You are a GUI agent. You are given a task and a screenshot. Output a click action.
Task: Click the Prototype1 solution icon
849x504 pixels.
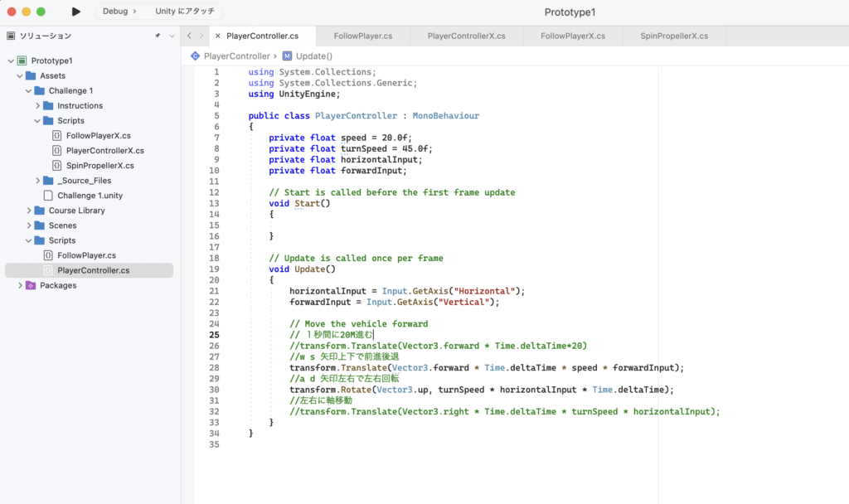point(22,61)
